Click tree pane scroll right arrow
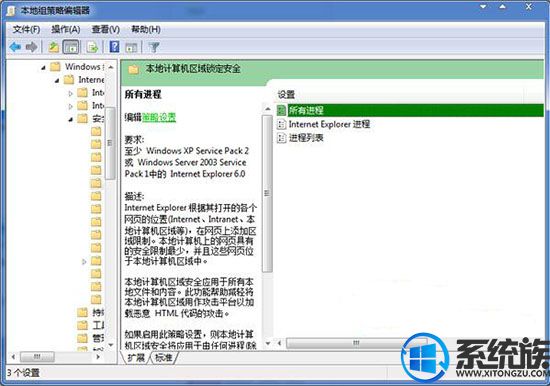The image size is (550, 386). [98, 357]
